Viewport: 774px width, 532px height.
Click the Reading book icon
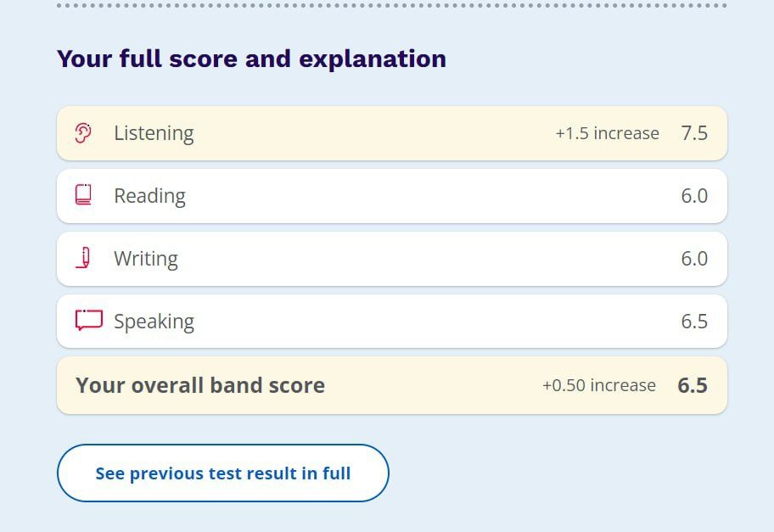coord(83,195)
